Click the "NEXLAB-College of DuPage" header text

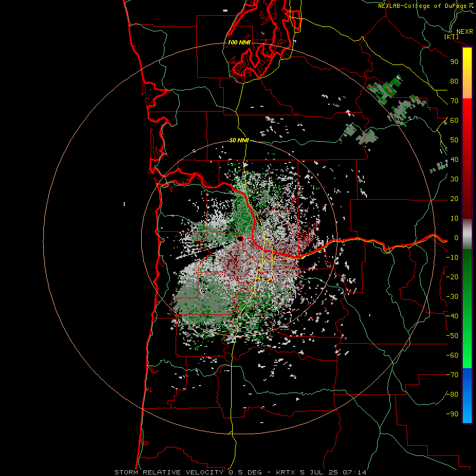tap(422, 6)
